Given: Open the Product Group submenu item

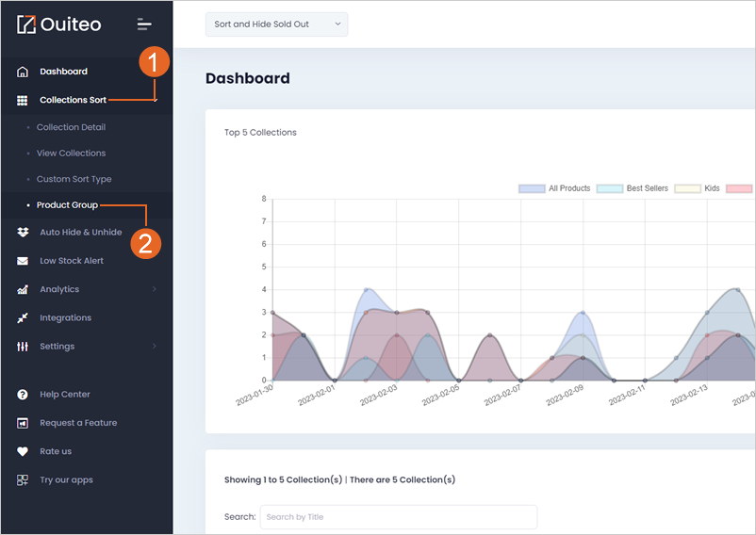Looking at the screenshot, I should [67, 205].
